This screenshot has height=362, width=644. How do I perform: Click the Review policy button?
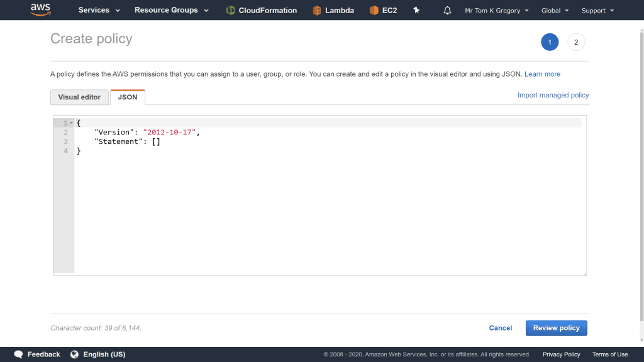[x=556, y=328]
